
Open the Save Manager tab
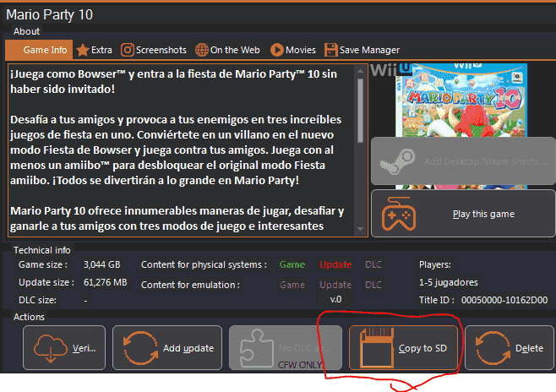click(362, 50)
